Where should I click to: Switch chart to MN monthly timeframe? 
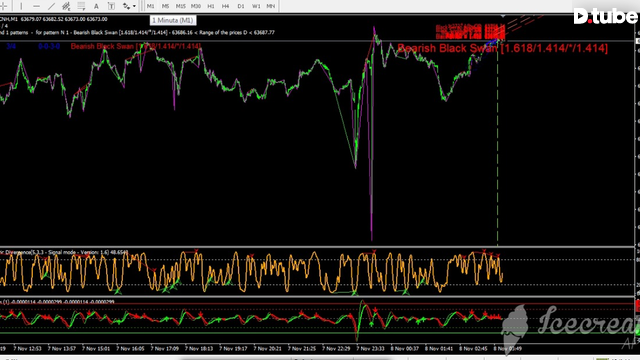pyautogui.click(x=271, y=6)
